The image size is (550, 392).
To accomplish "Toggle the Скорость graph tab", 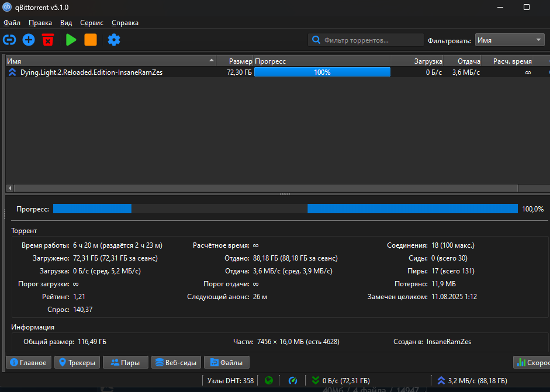I will point(532,362).
